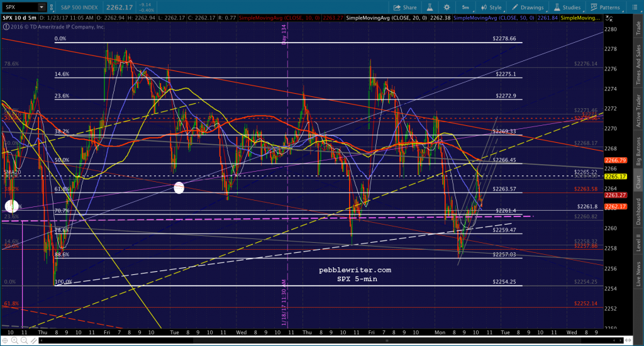Switch to the Active Trader tab
644x346 pixels.
pos(638,111)
